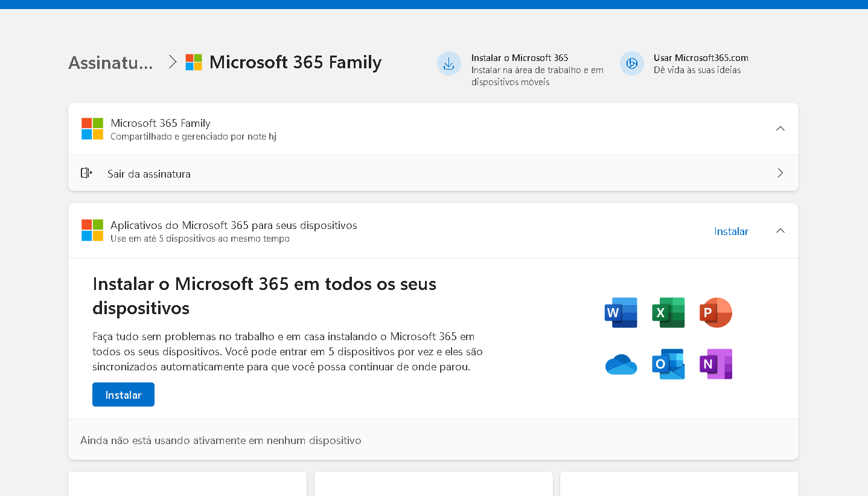Click the OneNote app icon

click(x=716, y=364)
